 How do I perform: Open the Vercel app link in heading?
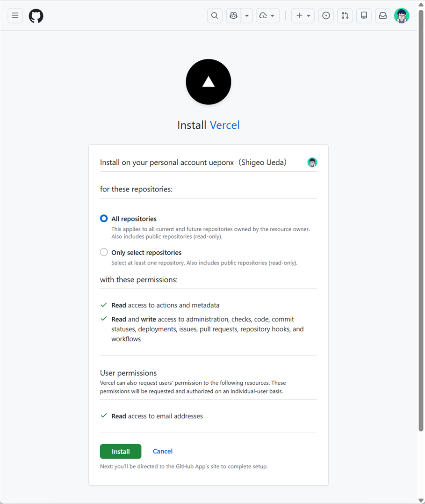pyautogui.click(x=224, y=125)
